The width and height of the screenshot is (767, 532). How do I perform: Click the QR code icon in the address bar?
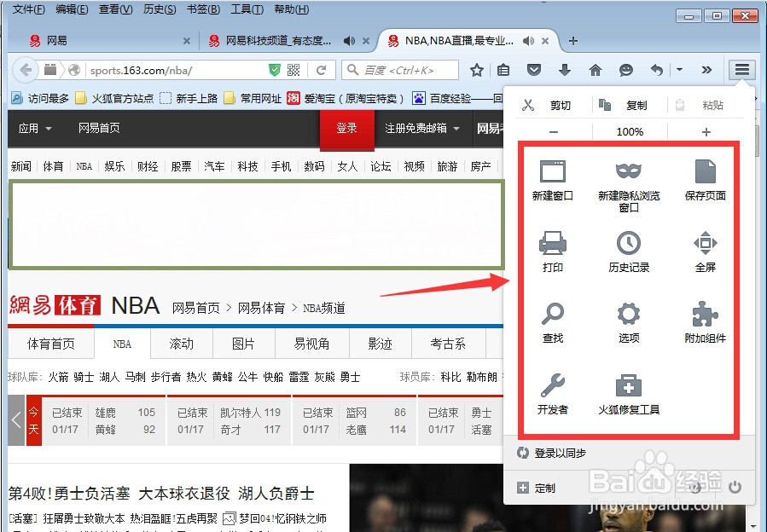pos(293,70)
